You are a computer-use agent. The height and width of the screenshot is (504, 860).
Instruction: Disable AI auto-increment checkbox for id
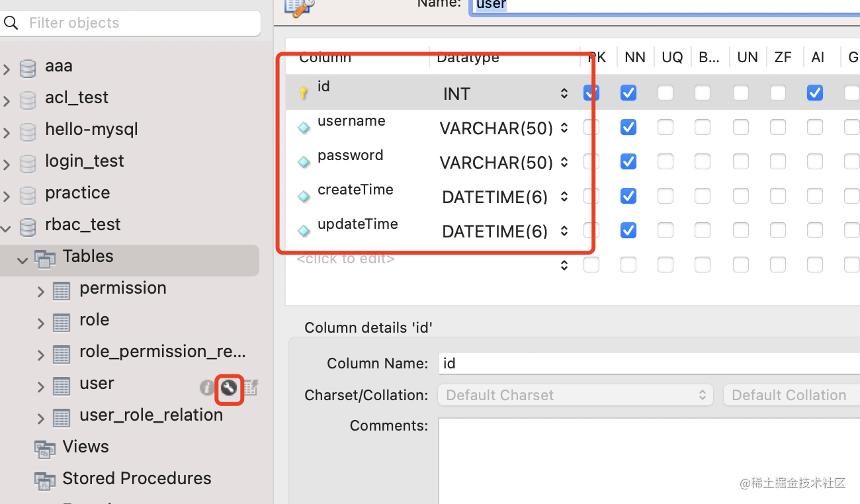815,93
